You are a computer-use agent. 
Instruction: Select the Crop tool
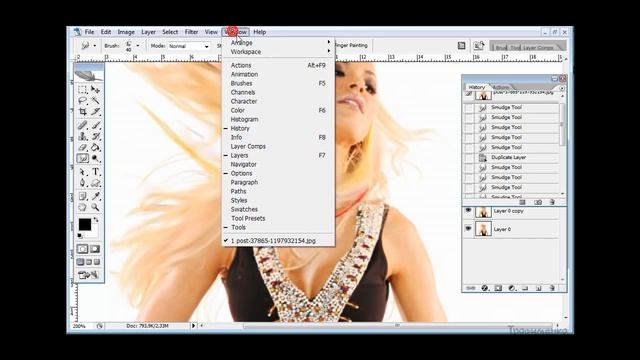click(x=82, y=111)
